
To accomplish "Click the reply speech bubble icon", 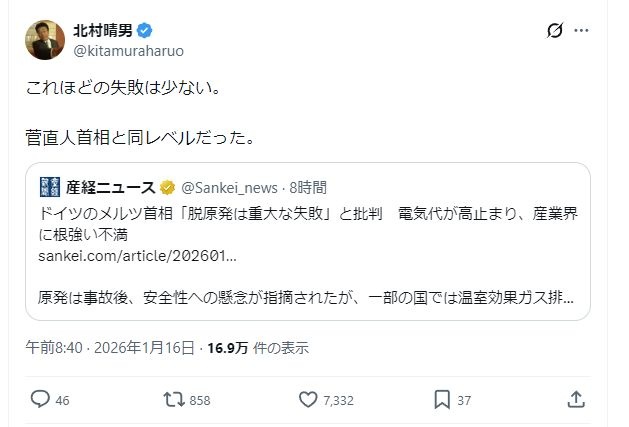I will click(x=40, y=399).
